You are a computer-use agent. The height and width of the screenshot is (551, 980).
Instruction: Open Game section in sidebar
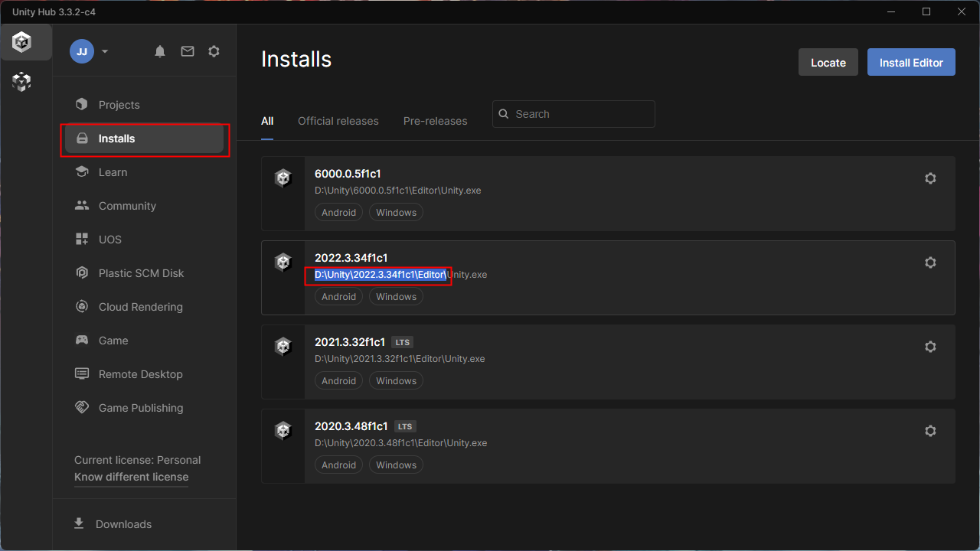point(145,341)
